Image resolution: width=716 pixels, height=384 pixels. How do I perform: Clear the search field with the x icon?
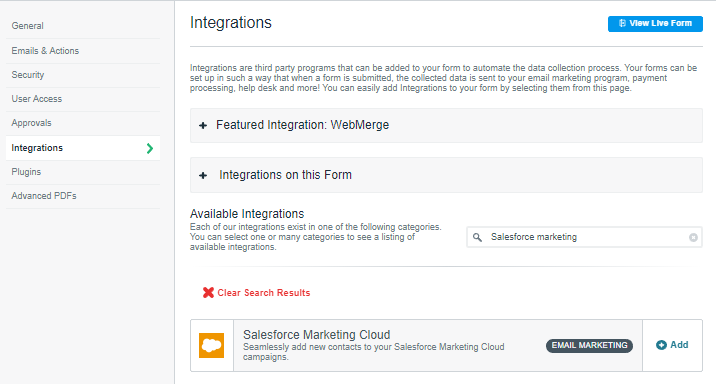(693, 237)
